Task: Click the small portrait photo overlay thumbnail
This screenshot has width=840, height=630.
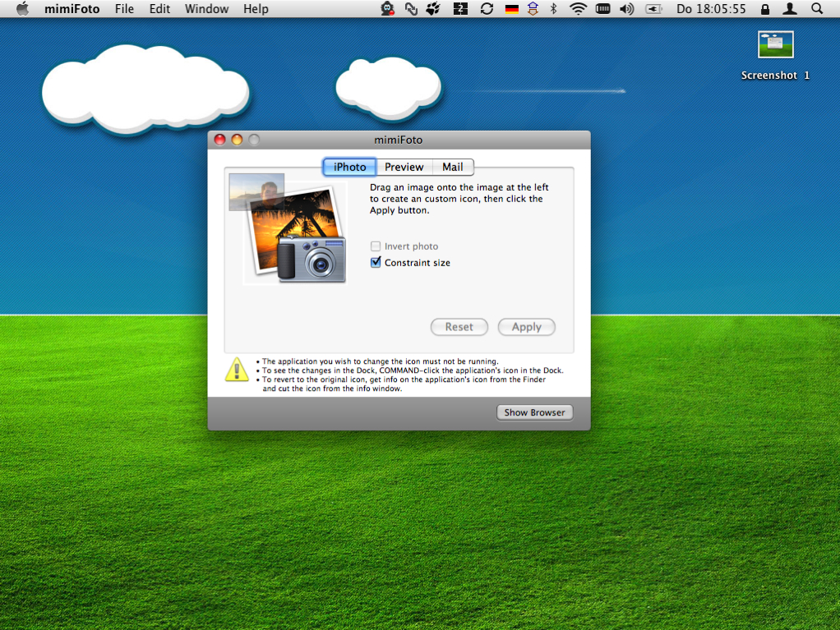Action: tap(256, 191)
